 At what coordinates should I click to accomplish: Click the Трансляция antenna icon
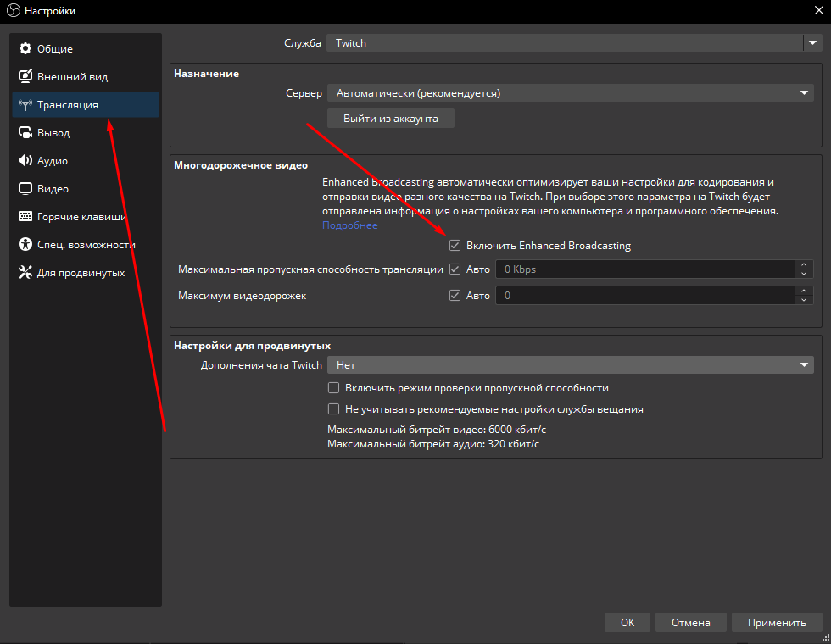25,105
